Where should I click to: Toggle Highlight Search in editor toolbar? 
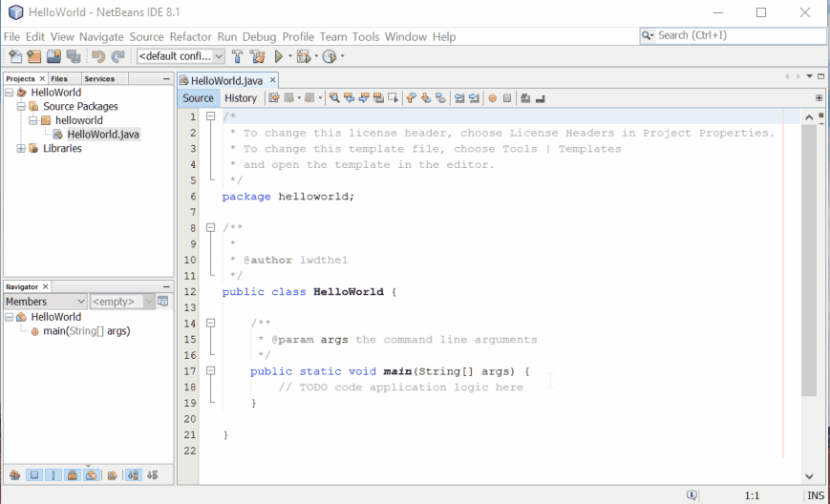(x=378, y=97)
